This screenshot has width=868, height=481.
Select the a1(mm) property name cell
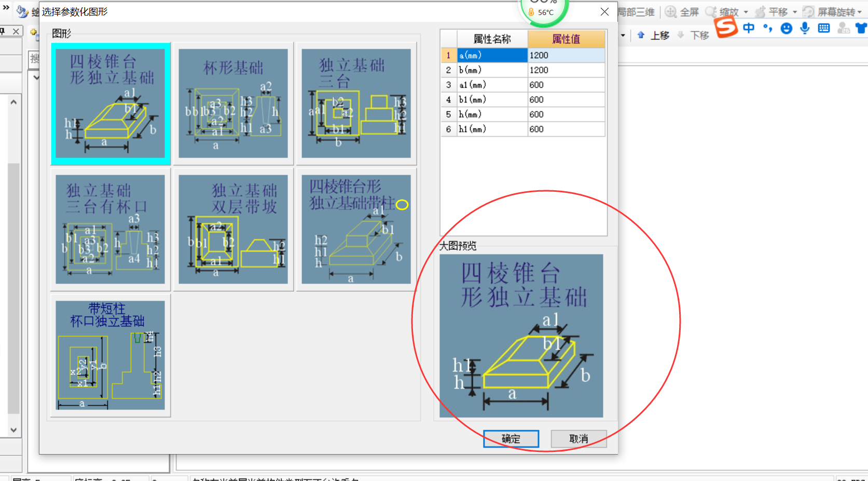coord(492,84)
